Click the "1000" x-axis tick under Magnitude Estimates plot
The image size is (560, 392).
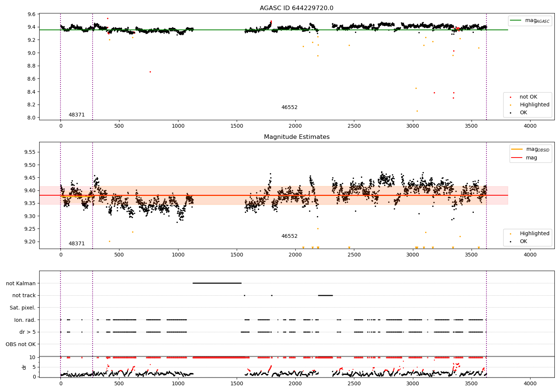pyautogui.click(x=178, y=255)
